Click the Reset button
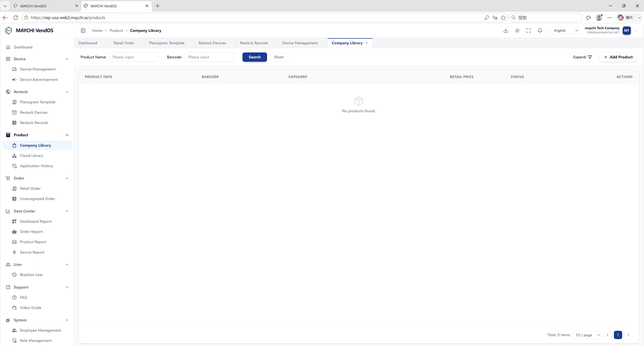 279,57
